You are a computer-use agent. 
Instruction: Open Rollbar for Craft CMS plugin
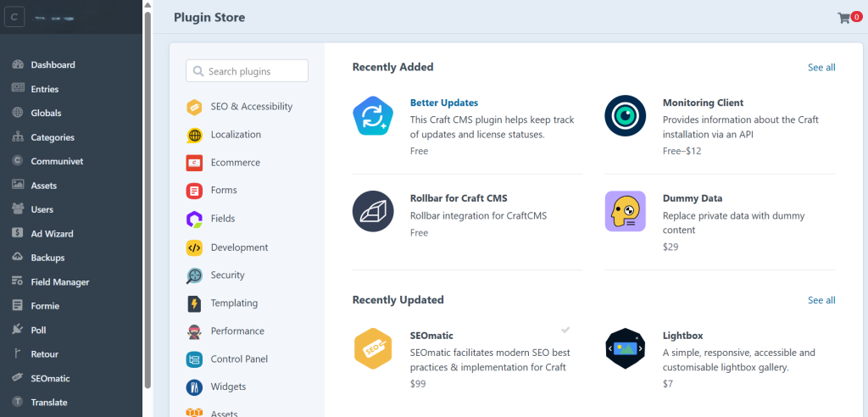point(459,197)
